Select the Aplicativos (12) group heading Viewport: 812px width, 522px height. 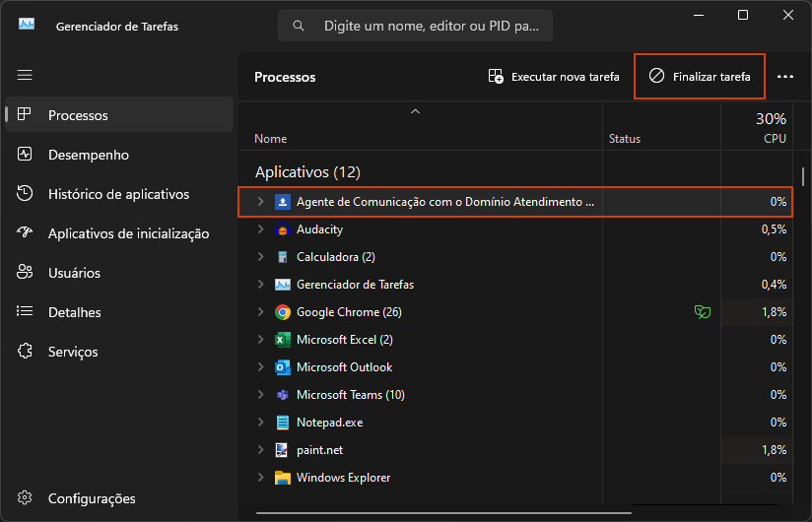pyautogui.click(x=307, y=171)
